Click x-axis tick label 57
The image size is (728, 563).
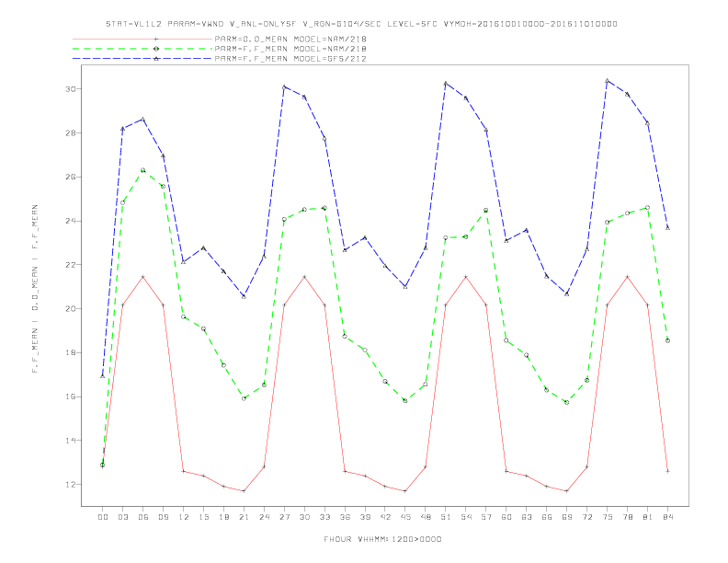pos(486,517)
